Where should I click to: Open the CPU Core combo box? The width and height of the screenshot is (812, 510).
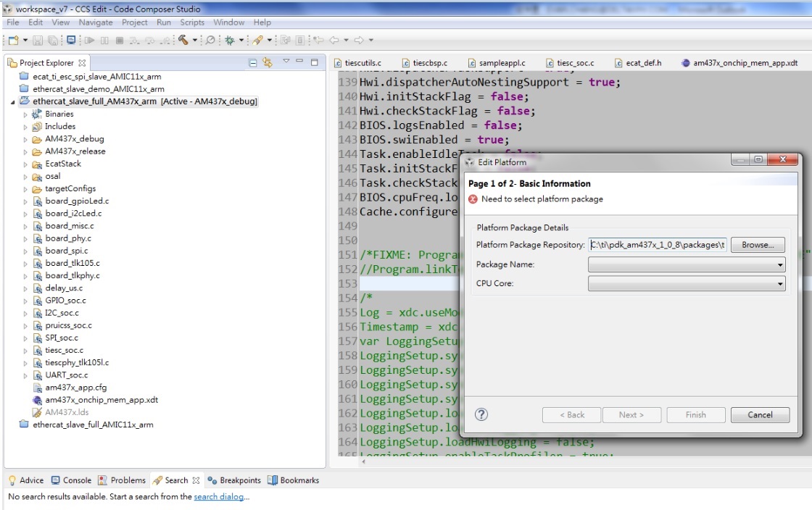[x=687, y=283]
